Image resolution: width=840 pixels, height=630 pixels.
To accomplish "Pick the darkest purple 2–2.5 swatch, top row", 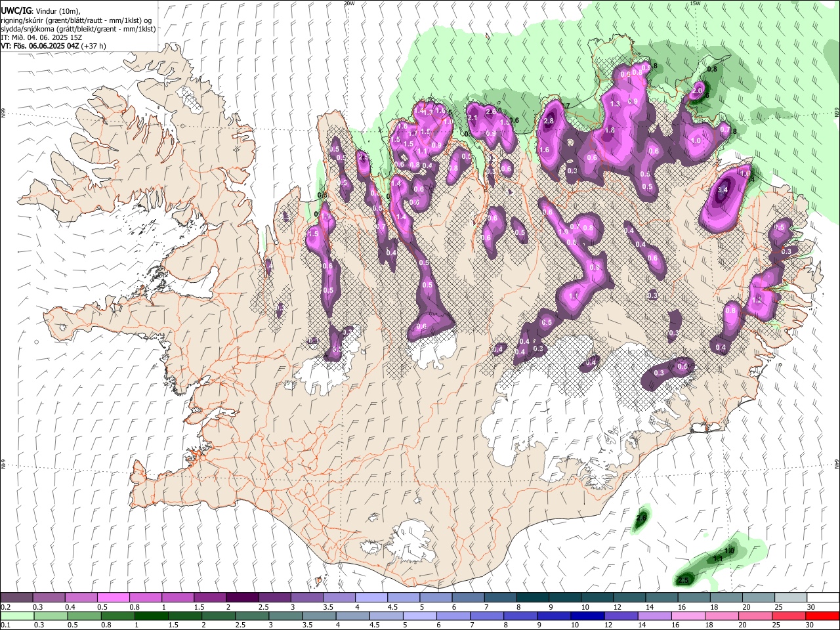I will [242, 598].
